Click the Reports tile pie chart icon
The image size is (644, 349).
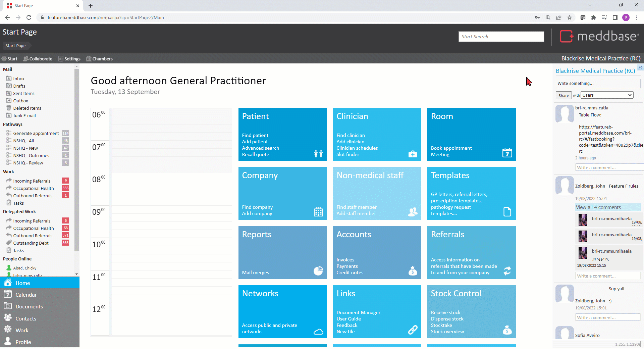(x=318, y=271)
